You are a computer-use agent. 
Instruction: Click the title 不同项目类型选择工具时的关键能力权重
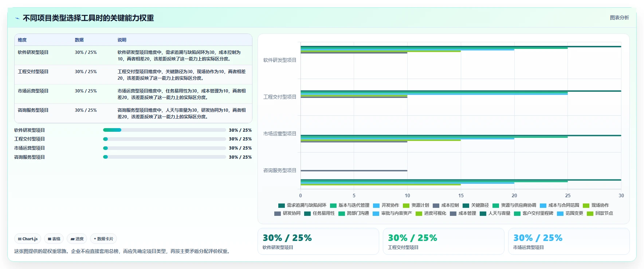coord(88,18)
